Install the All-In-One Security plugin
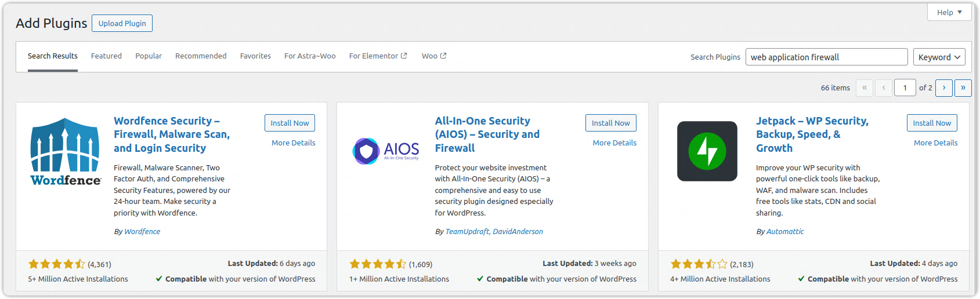Viewport: 980px width, 299px height. pyautogui.click(x=611, y=123)
